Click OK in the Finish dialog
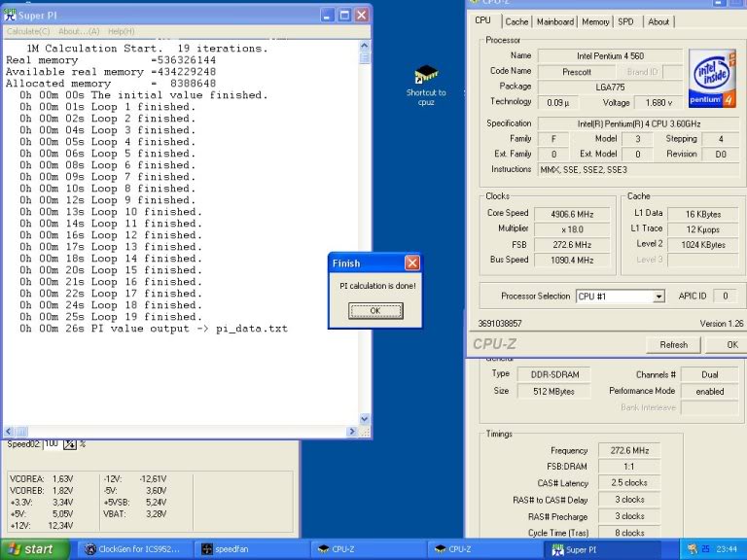Viewport: 747px width, 560px height. (375, 310)
